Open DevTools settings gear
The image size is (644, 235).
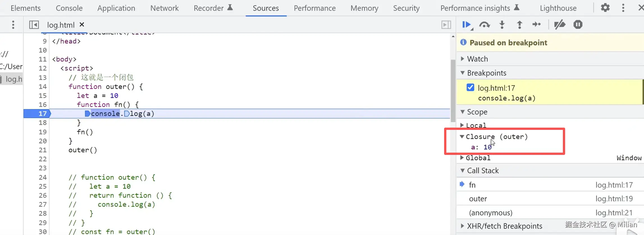605,8
